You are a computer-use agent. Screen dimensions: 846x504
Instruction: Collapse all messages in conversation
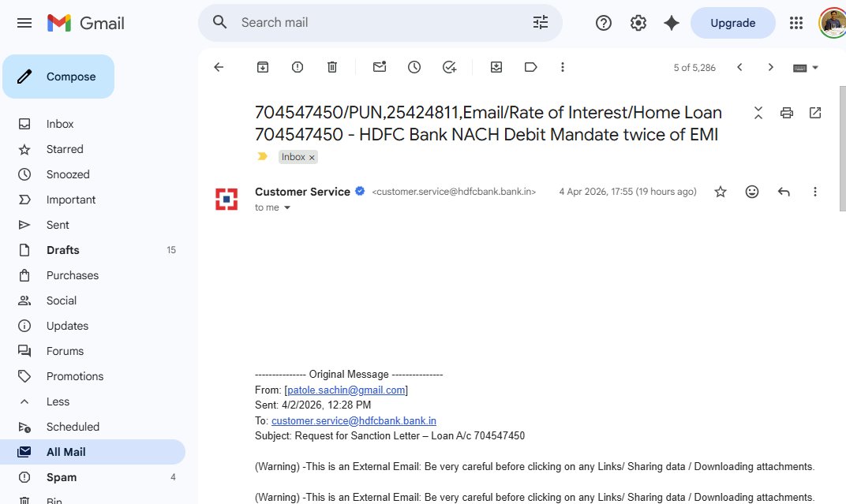(x=758, y=113)
